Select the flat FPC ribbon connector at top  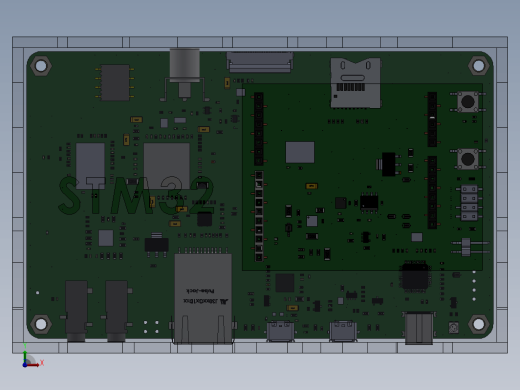pos(260,62)
